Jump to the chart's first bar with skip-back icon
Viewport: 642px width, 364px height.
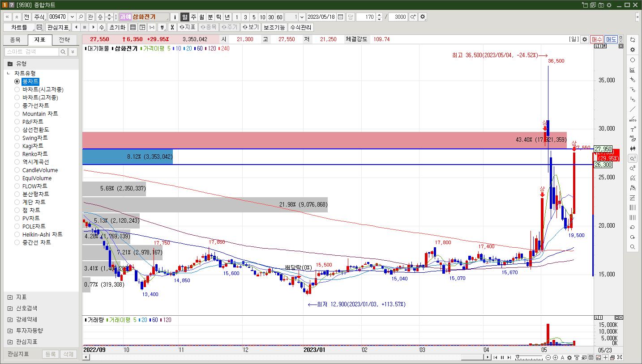click(x=495, y=357)
